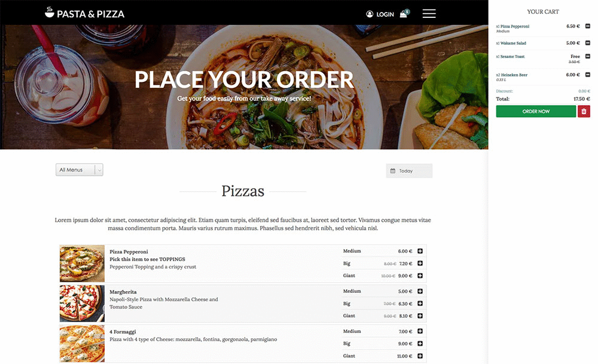Viewport: 598px width, 364px height.
Task: Remove Sesame Toast from cart
Action: [x=588, y=56]
